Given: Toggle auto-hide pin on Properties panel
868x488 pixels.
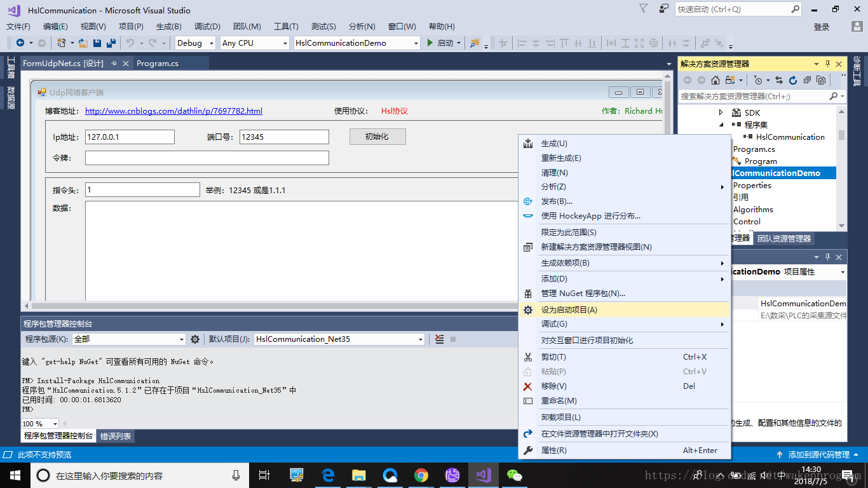Looking at the screenshot, I should (827, 257).
